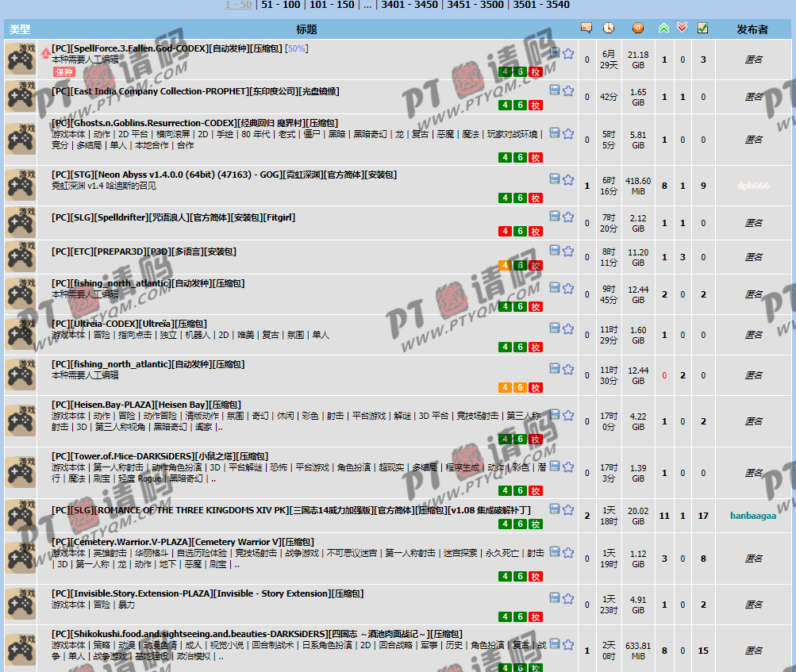Open comments count 2 for Three Kingdoms
This screenshot has height=672, width=796.
point(586,516)
